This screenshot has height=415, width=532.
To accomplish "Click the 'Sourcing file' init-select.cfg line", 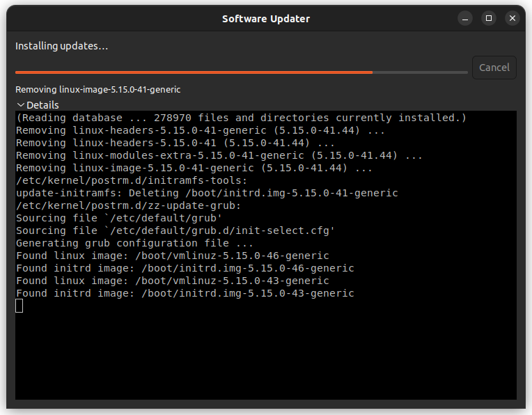I will pos(175,230).
